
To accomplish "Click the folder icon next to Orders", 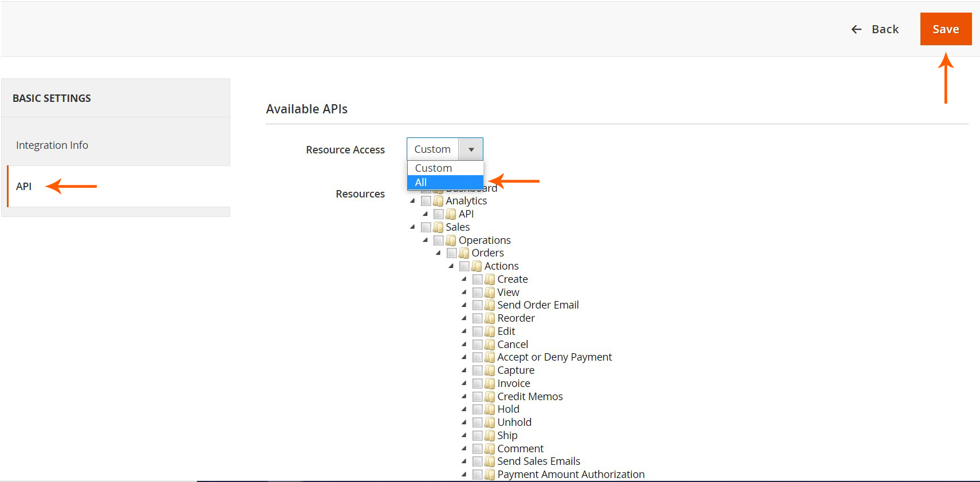I will (464, 253).
